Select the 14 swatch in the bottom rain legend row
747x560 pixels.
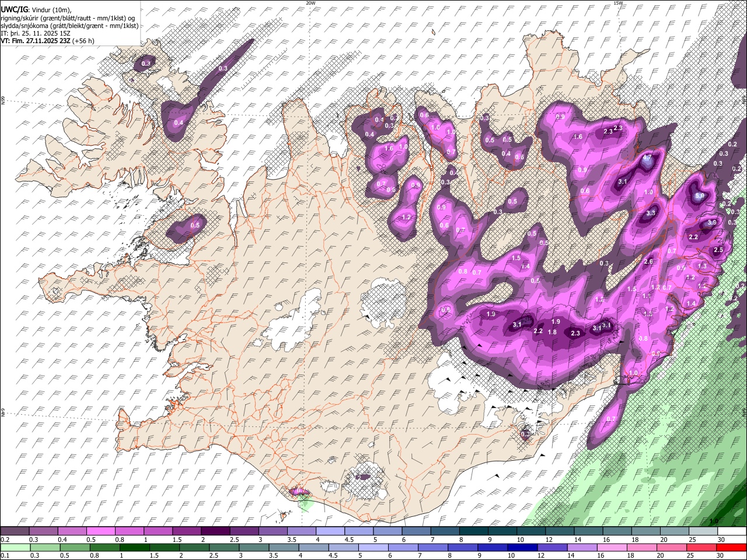pyautogui.click(x=581, y=547)
